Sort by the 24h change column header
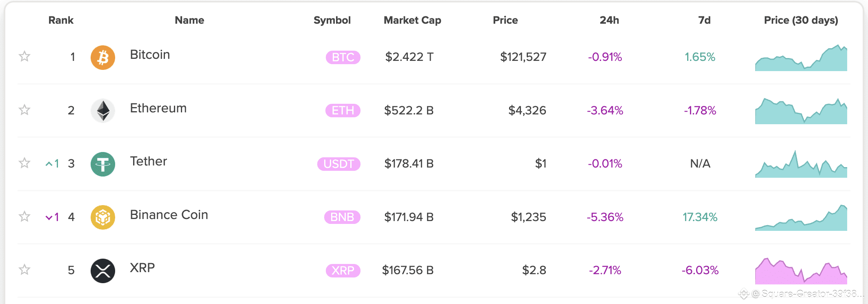The height and width of the screenshot is (304, 868). [x=609, y=20]
